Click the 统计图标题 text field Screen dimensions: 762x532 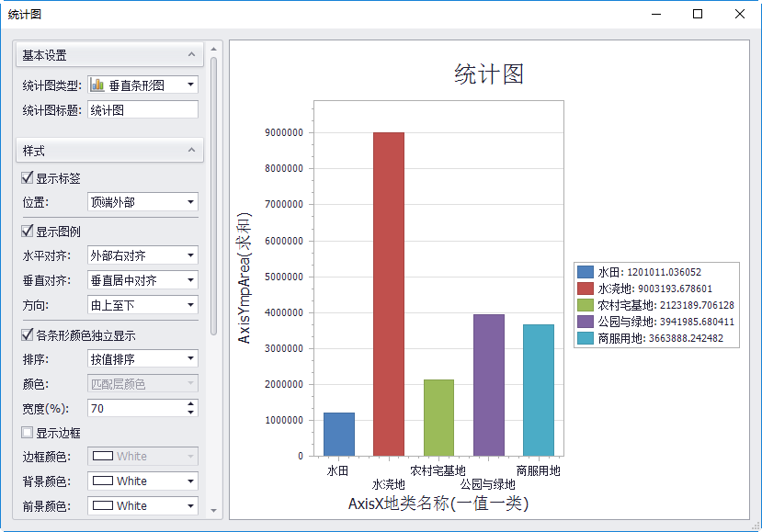[142, 110]
